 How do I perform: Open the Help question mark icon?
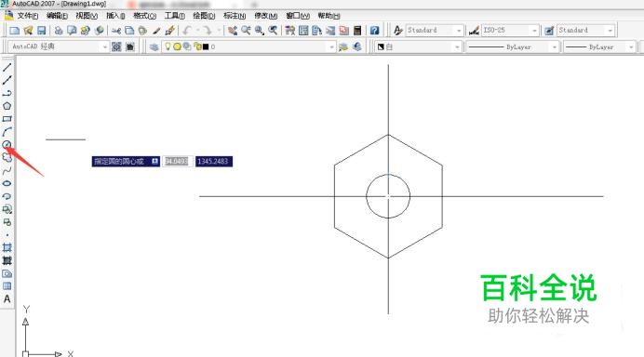[x=374, y=31]
